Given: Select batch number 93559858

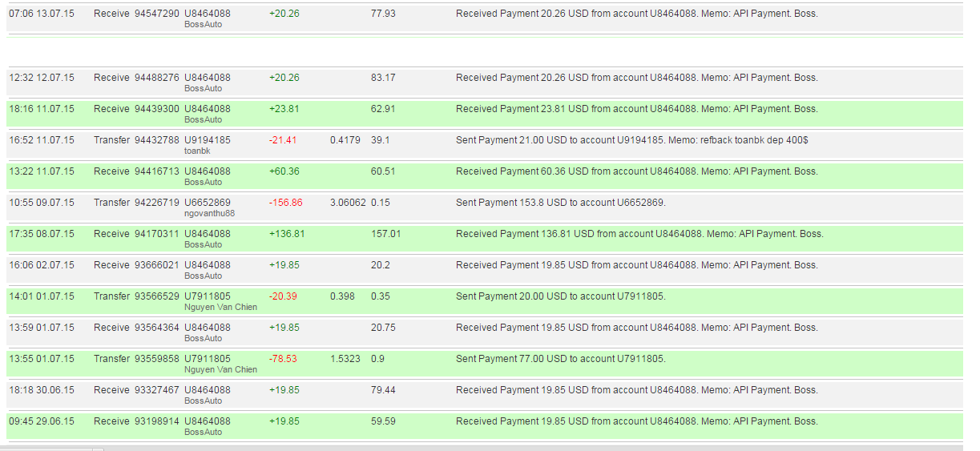Looking at the screenshot, I should pyautogui.click(x=157, y=359).
